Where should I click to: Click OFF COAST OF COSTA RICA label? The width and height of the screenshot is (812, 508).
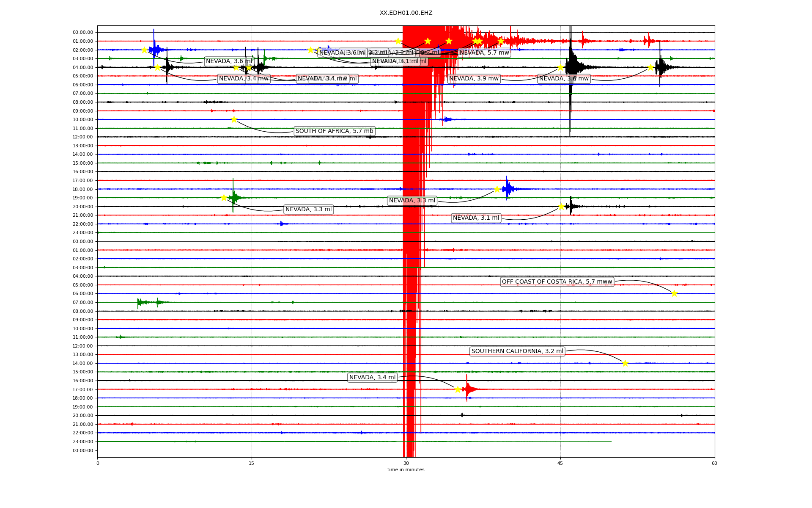pyautogui.click(x=557, y=282)
